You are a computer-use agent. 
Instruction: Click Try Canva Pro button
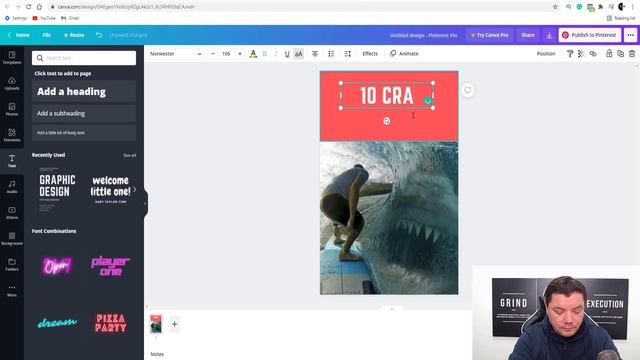[x=490, y=35]
